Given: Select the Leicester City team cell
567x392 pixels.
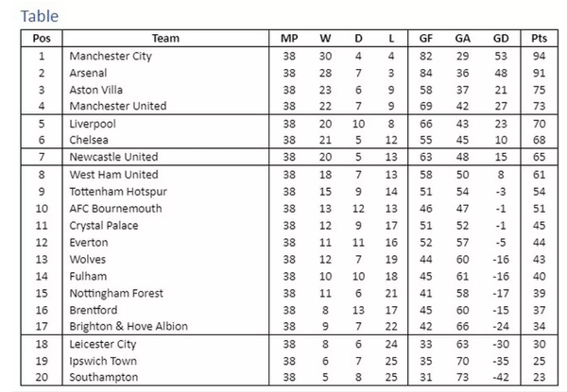Looking at the screenshot, I should coord(103,345).
